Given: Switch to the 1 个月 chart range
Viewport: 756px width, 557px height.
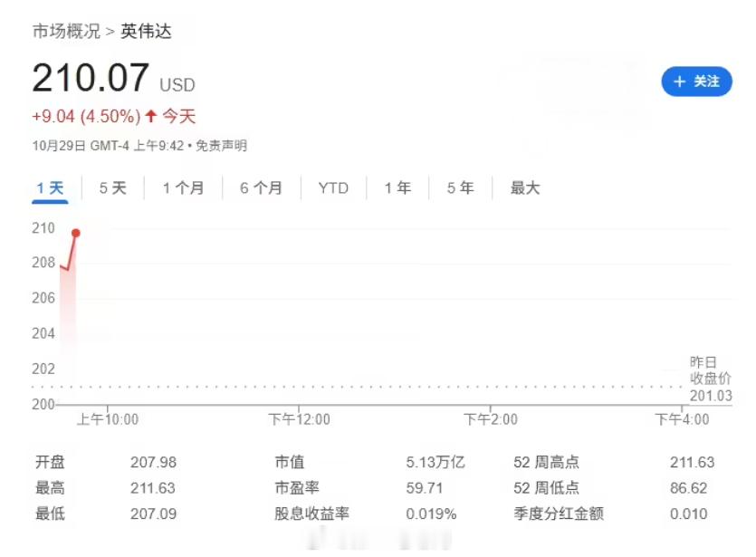Looking at the screenshot, I should (183, 188).
